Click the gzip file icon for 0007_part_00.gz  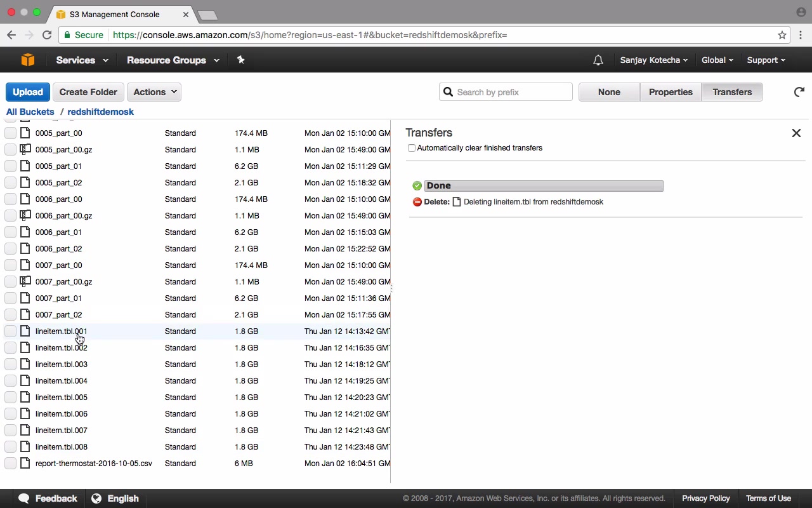point(25,281)
